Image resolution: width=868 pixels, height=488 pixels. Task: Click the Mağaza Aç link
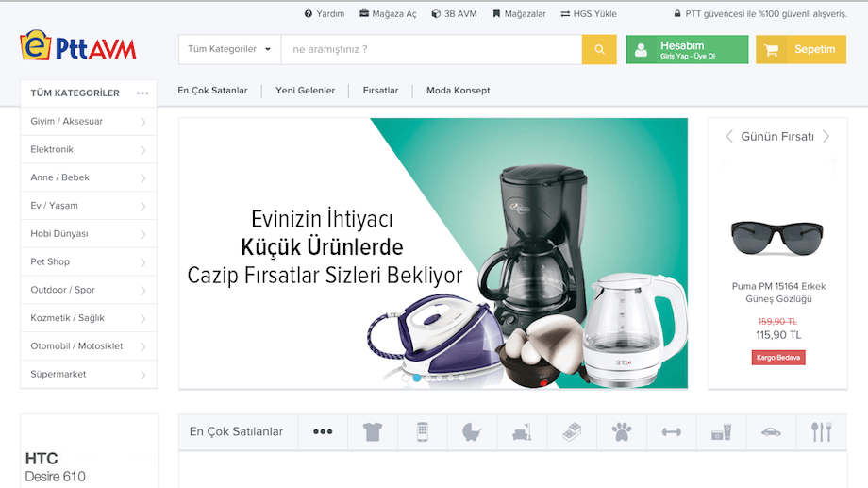coord(388,14)
